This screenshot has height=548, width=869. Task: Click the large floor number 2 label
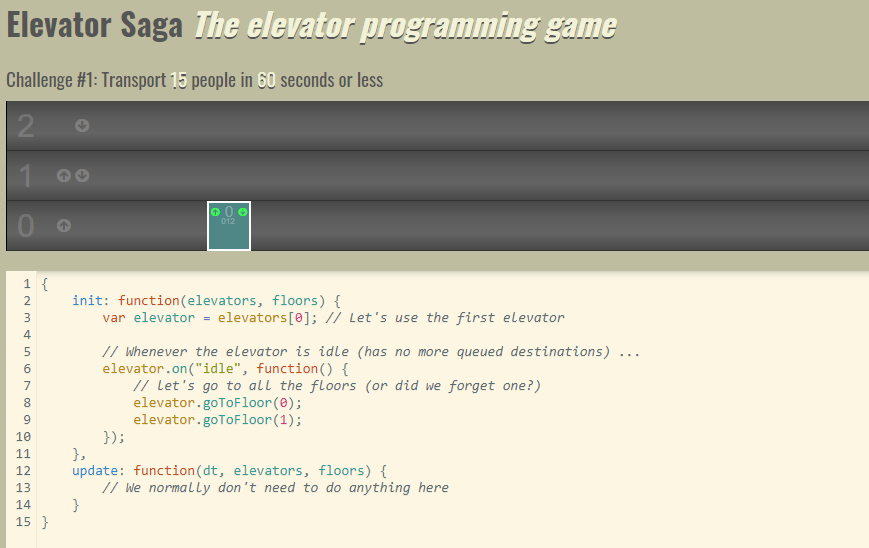(x=26, y=126)
